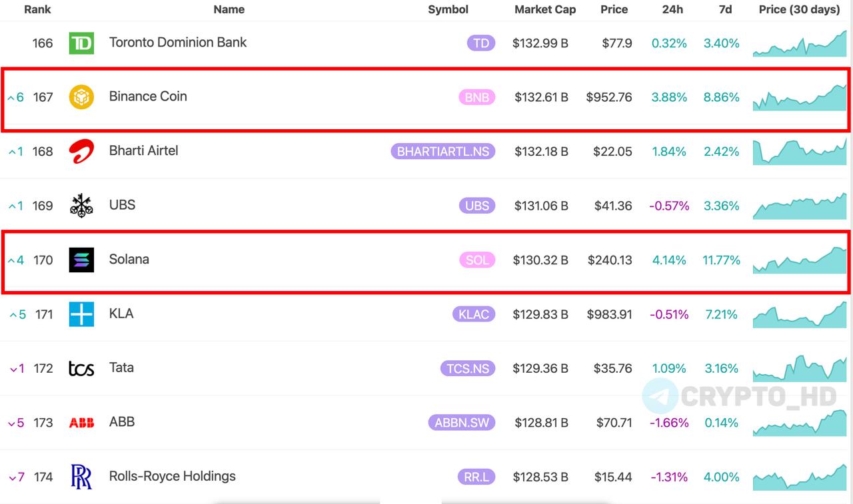This screenshot has height=504, width=853.
Task: Click the KLAC ticker symbol badge
Action: tap(474, 314)
